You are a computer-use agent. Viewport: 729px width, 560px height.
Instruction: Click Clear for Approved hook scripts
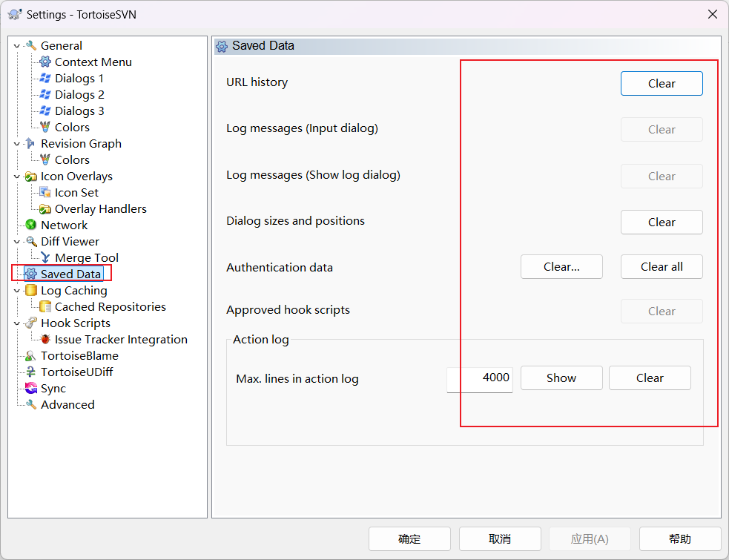pos(662,312)
